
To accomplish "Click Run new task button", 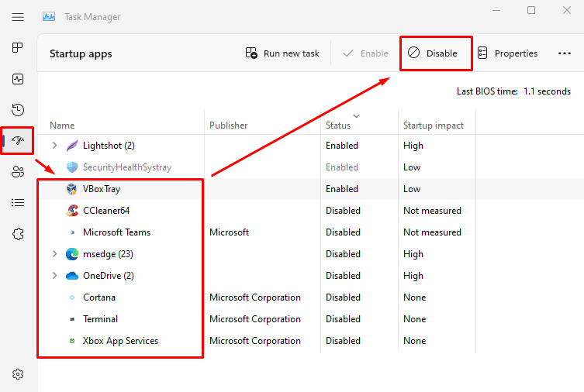I will pos(282,53).
